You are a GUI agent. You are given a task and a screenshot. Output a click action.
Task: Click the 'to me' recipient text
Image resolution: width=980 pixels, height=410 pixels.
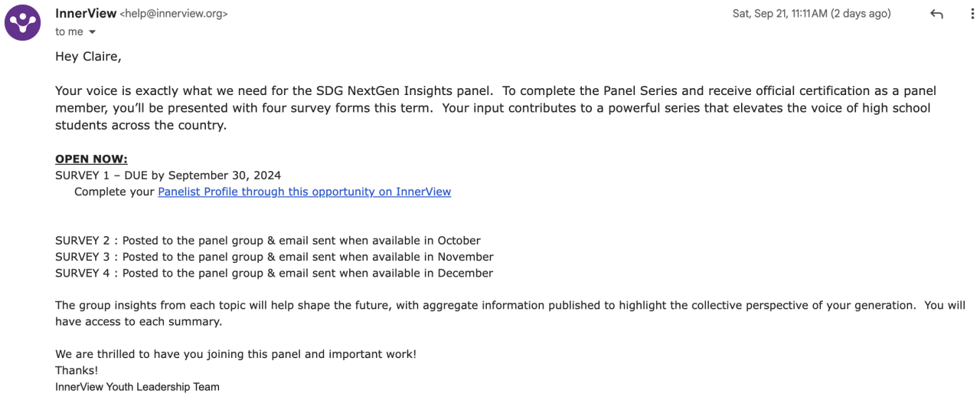point(69,32)
